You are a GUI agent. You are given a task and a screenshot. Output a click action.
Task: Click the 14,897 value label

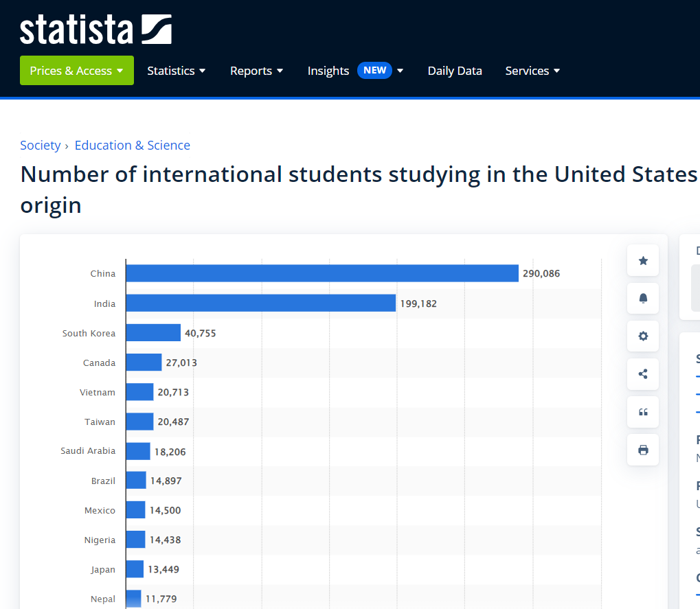(166, 481)
